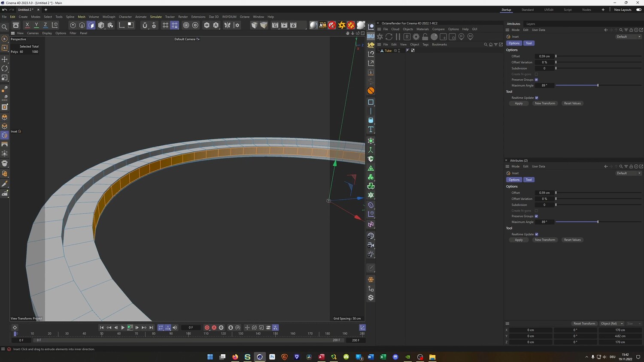Screen dimensions: 644x362
Task: Toggle the New Layouts switch
Action: (639, 10)
